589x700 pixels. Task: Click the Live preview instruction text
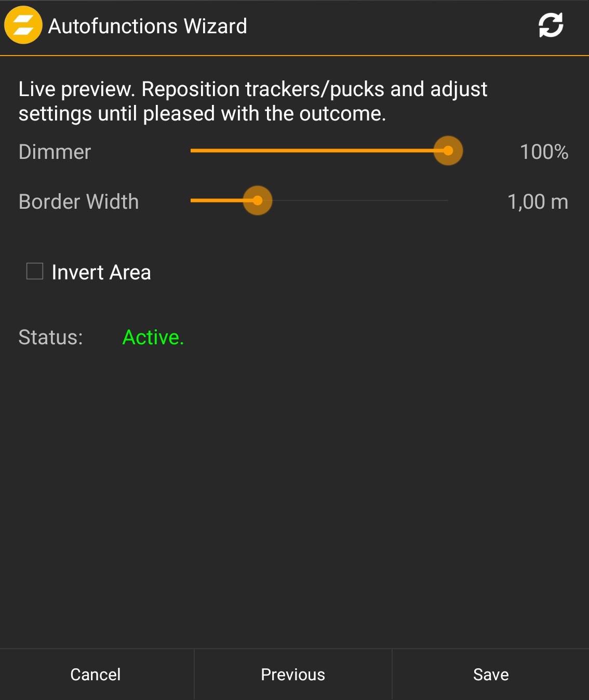click(x=253, y=101)
